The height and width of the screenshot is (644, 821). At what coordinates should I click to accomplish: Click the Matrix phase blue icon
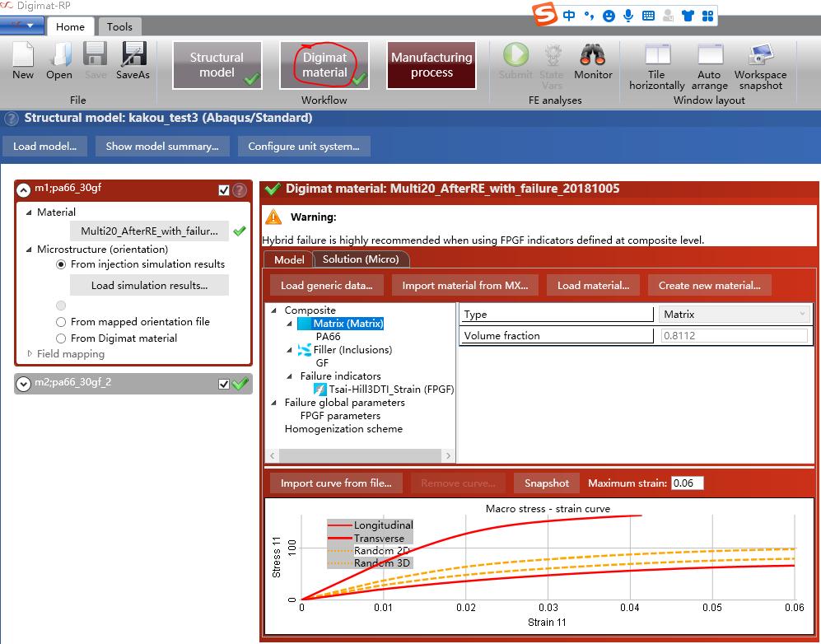pos(304,324)
